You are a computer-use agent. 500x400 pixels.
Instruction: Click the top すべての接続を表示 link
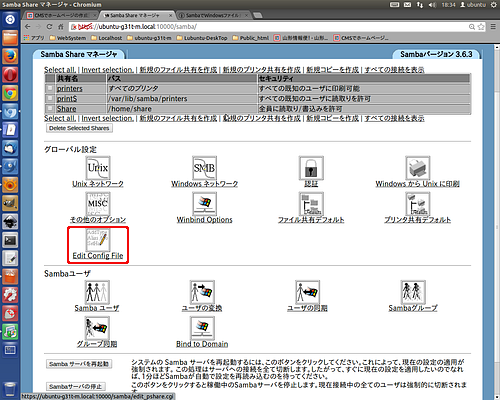(394, 70)
